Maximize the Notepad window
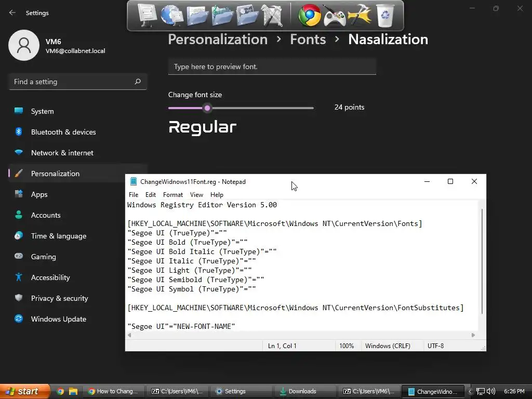532x399 pixels. click(450, 181)
